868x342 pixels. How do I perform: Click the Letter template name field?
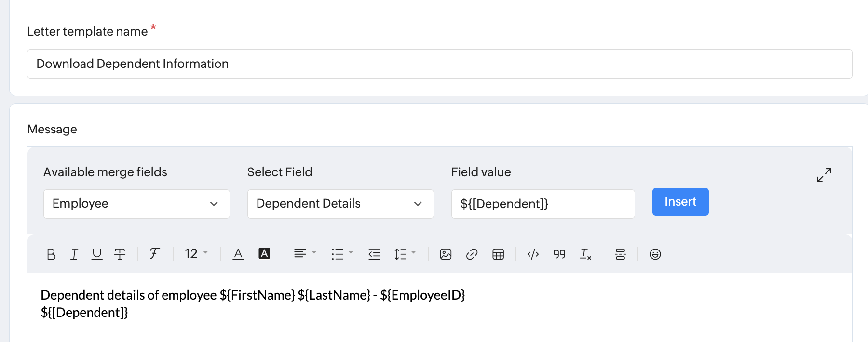pos(439,64)
